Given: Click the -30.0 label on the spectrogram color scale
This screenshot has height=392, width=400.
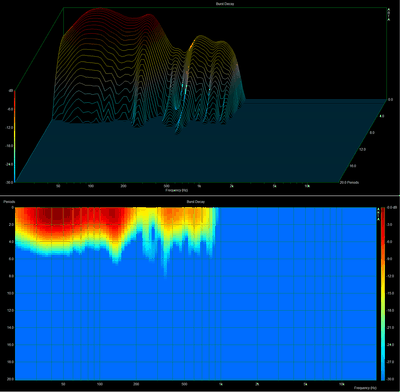Looking at the screenshot, I should coord(391,379).
